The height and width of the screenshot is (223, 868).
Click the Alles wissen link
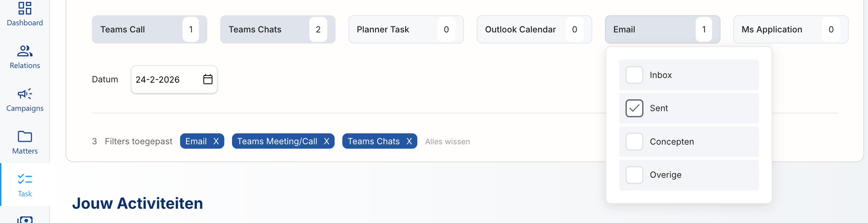coord(447,142)
